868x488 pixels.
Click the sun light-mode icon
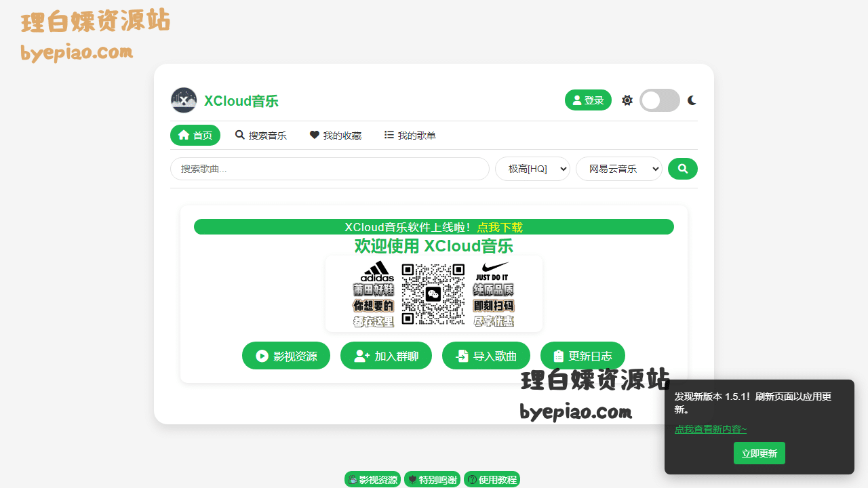[627, 100]
